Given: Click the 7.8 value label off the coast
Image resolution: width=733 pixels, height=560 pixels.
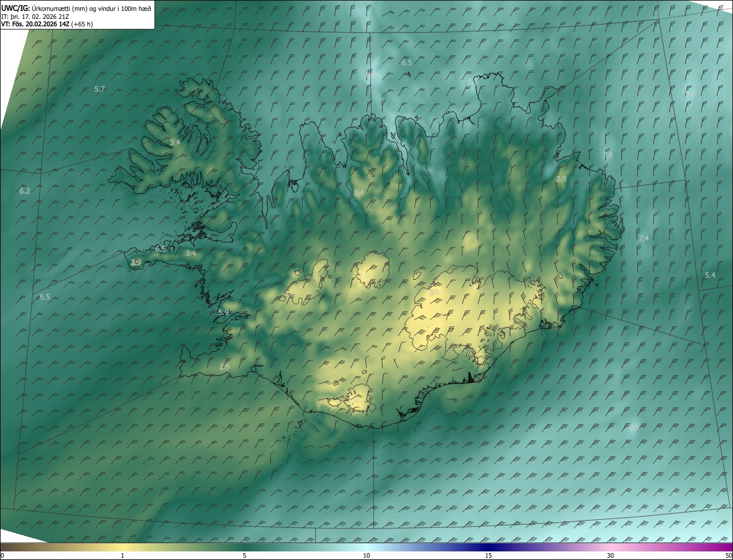Looking at the screenshot, I should 608,155.
